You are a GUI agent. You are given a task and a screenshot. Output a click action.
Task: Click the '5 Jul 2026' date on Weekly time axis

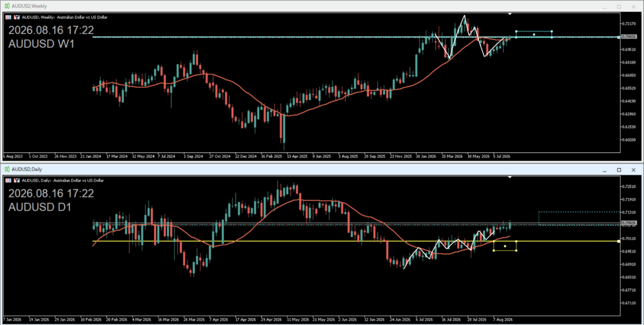[x=502, y=157]
